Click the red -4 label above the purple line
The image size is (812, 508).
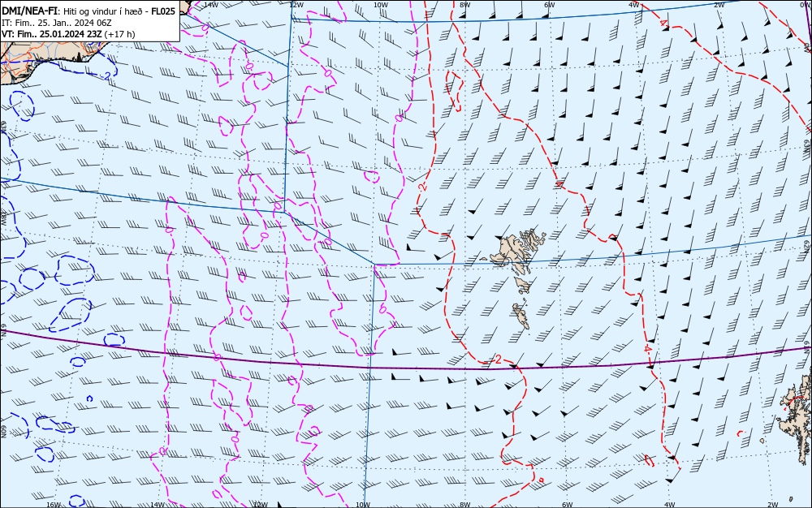647,349
